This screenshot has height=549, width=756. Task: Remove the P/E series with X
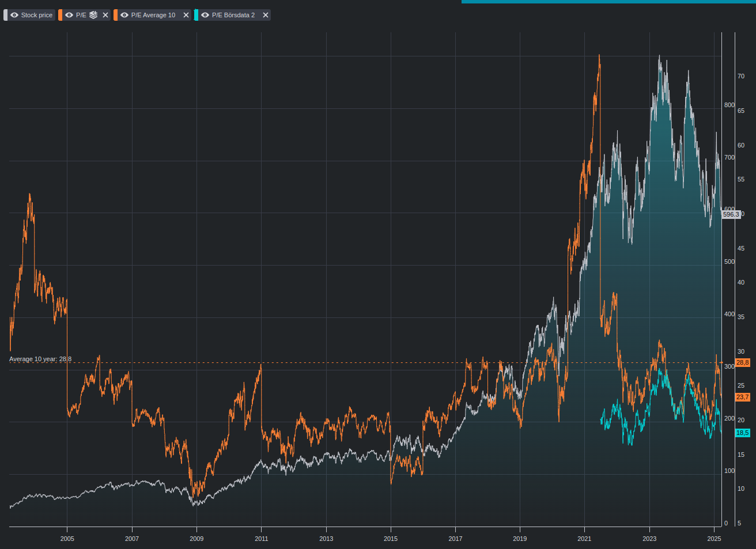point(105,15)
